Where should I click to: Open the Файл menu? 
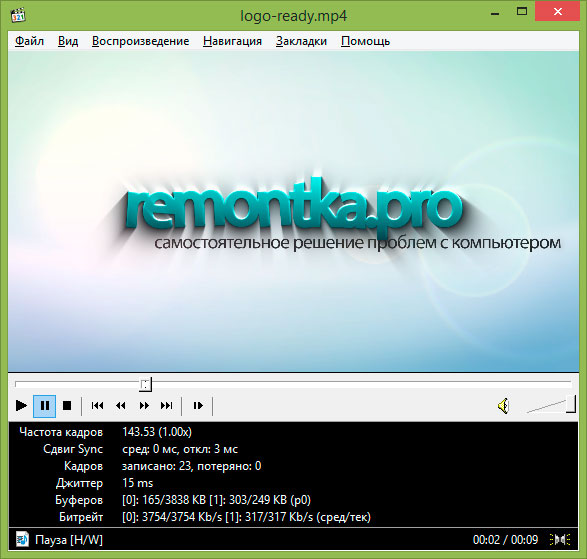29,41
